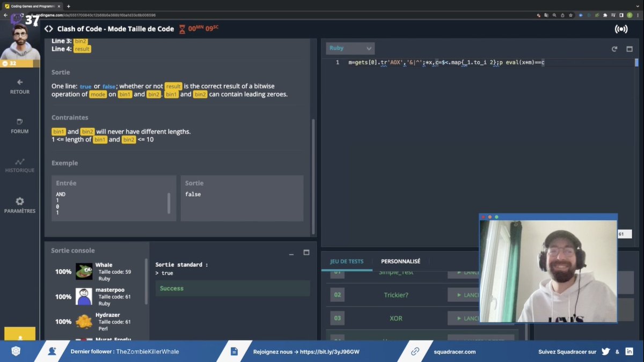Click the leaderboard scrollbar

pos(147,282)
